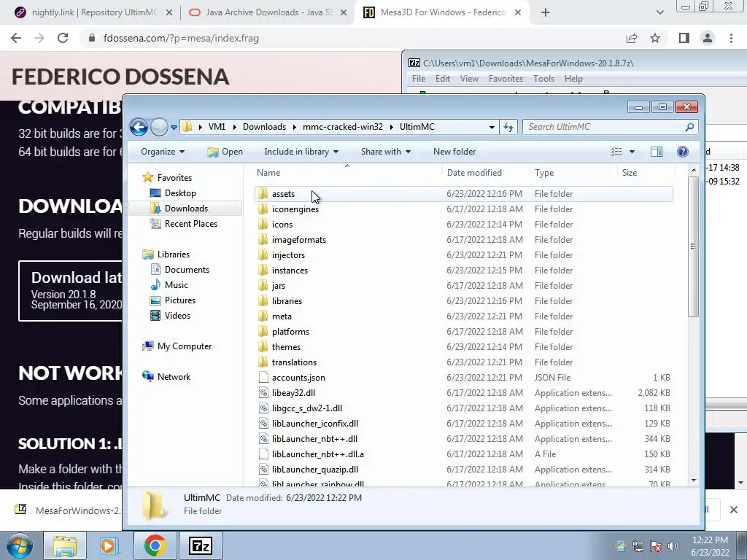Click the Explorer forward arrow button
The image size is (747, 560).
pos(159,127)
